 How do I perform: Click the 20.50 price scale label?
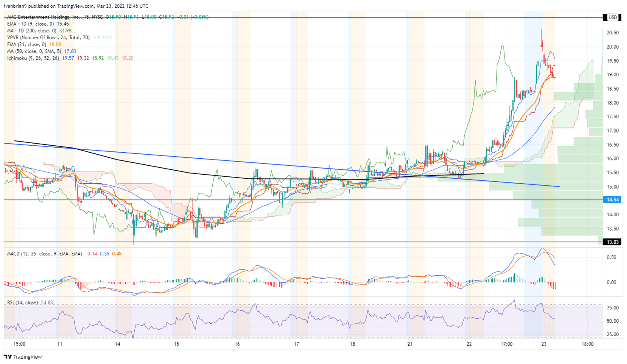click(x=612, y=33)
